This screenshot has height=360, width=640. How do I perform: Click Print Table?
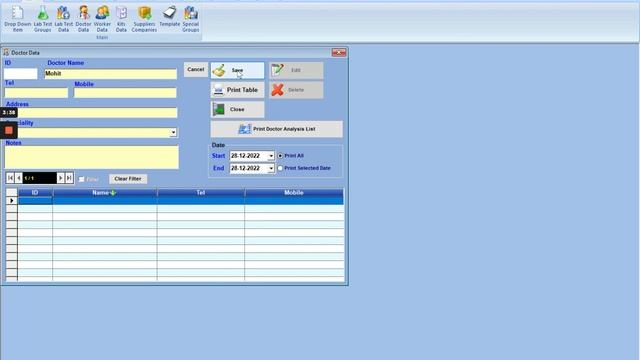(x=238, y=90)
